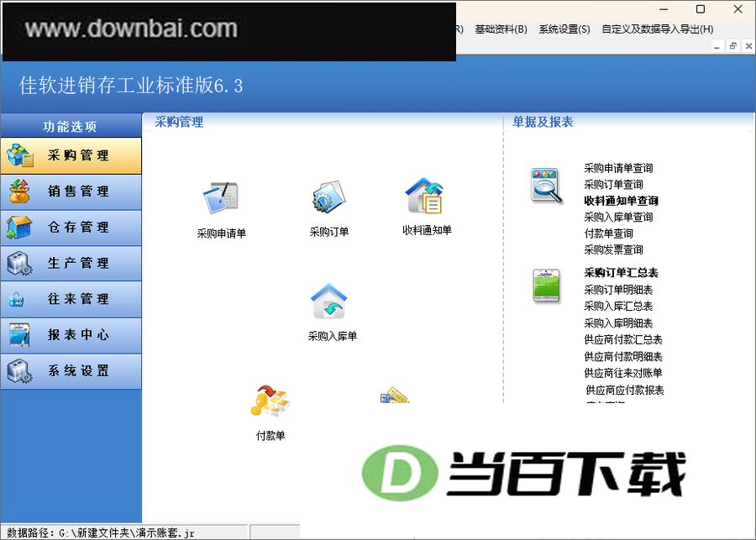The width and height of the screenshot is (756, 540).
Task: Select 采购管理 in the function sidebar
Action: (x=71, y=155)
